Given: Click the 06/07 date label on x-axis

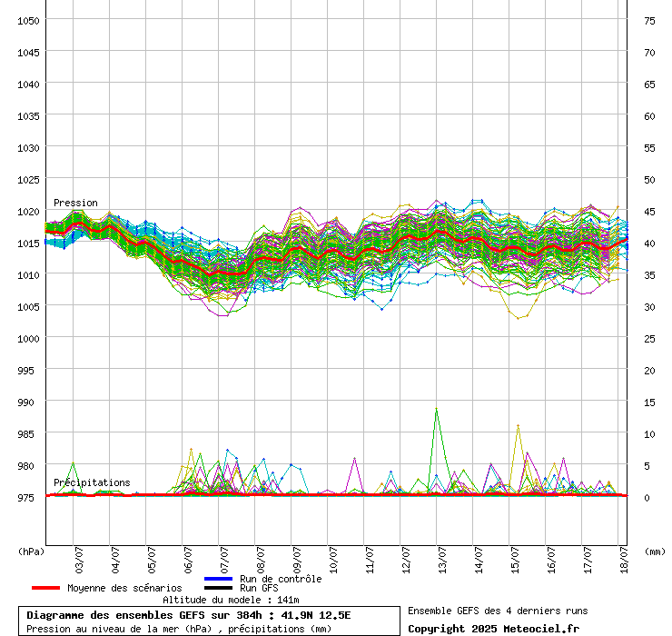Looking at the screenshot, I should (188, 560).
